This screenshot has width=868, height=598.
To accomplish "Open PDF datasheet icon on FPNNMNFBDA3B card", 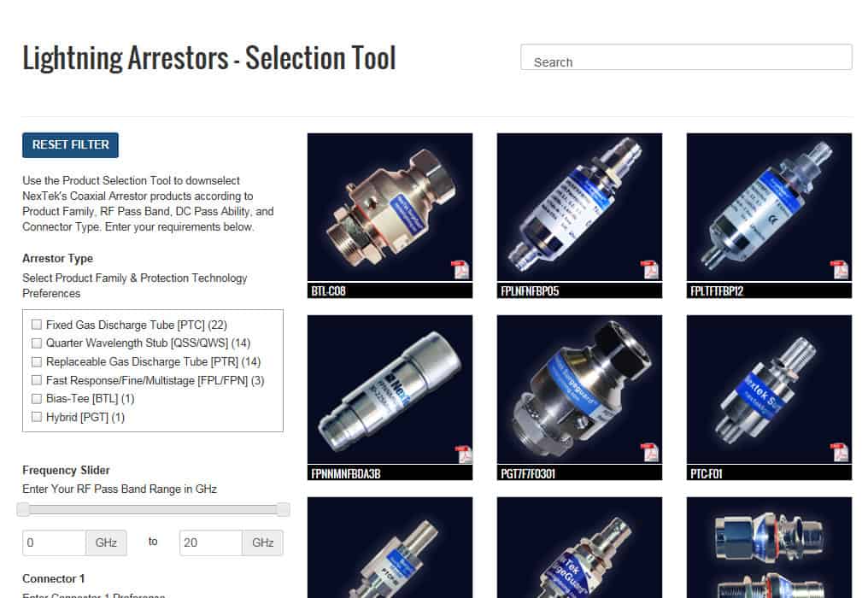I will [x=463, y=454].
